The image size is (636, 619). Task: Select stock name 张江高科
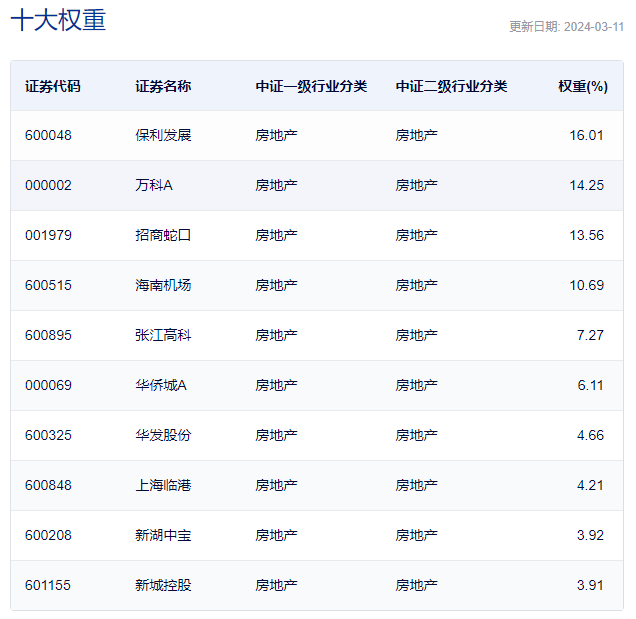point(163,335)
